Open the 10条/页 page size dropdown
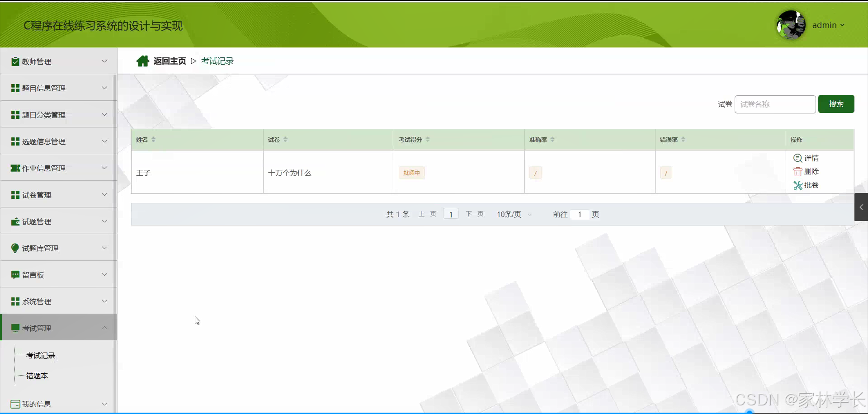868x414 pixels. point(511,214)
